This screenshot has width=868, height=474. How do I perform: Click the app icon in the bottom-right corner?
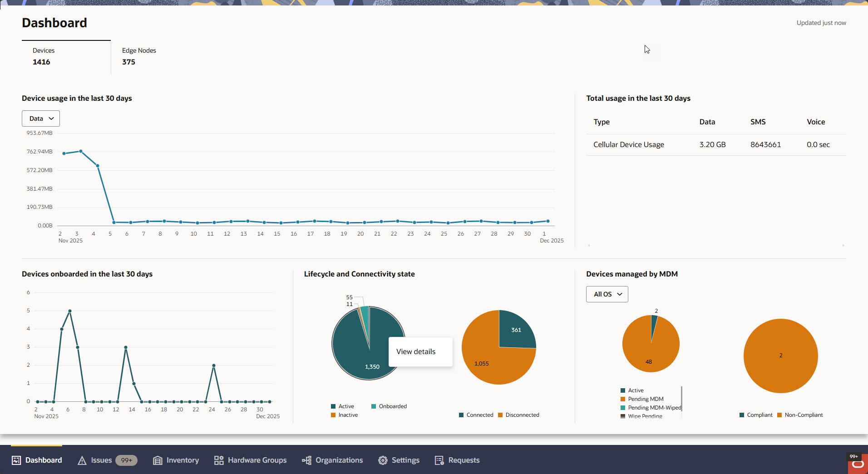[x=857, y=464]
